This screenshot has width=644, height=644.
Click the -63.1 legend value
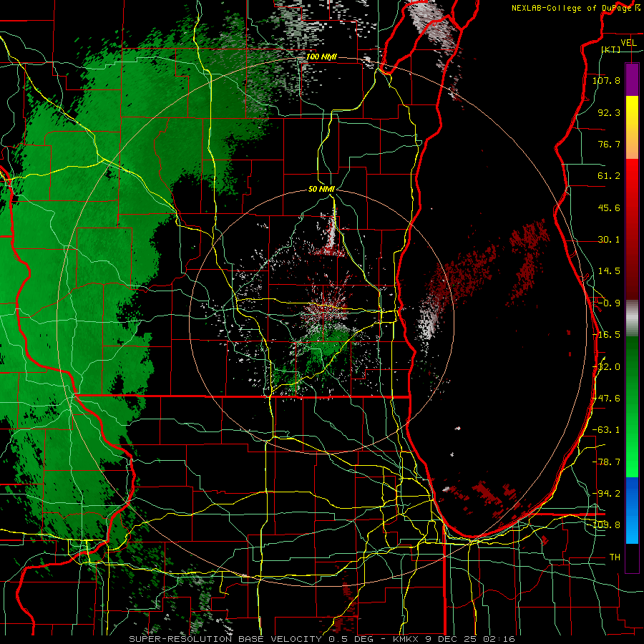coord(606,430)
